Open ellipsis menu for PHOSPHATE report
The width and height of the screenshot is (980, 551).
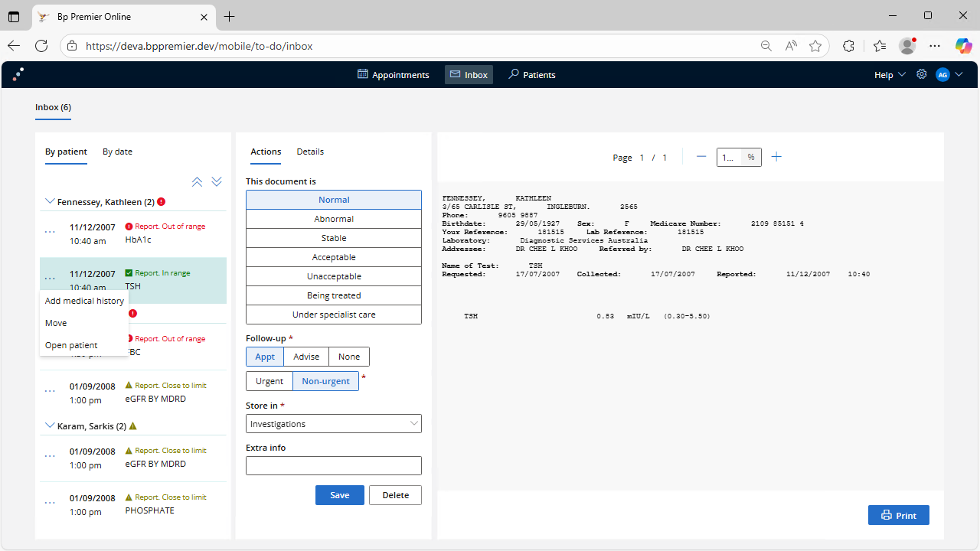50,503
